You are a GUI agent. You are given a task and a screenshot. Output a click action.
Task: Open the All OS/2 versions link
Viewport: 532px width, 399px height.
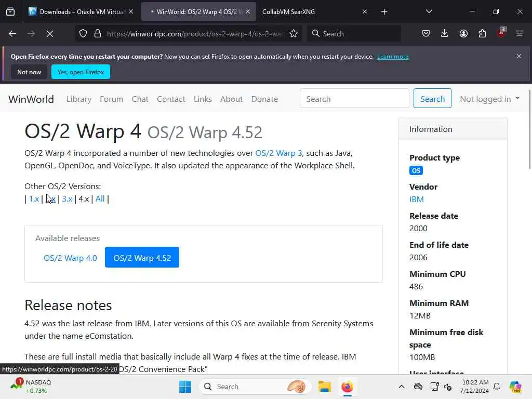[x=100, y=199]
